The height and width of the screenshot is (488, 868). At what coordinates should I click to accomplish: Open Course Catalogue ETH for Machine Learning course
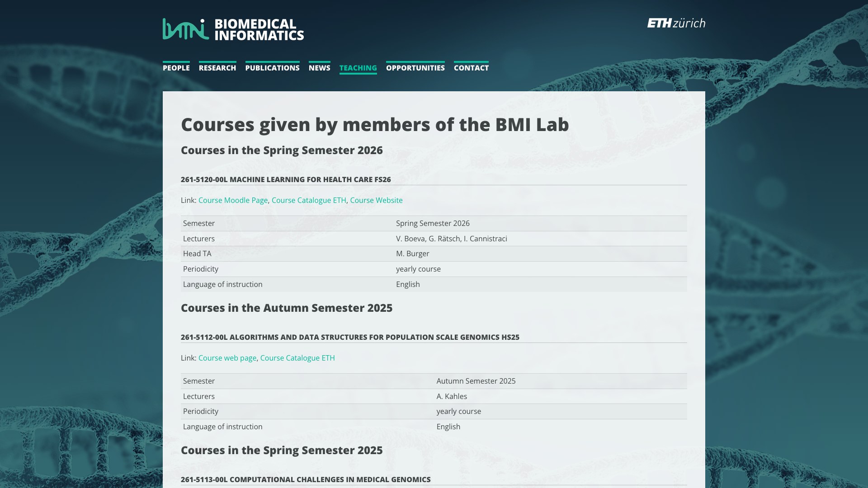click(x=309, y=200)
